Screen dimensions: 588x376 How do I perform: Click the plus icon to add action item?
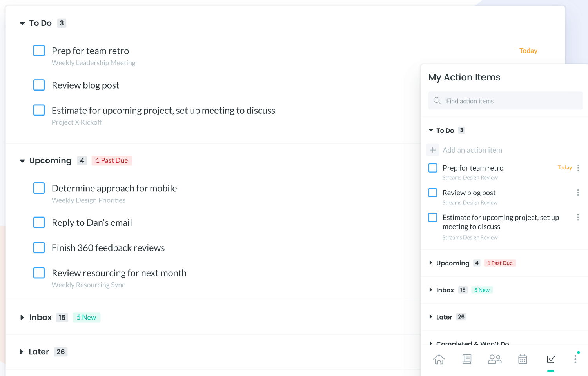[x=433, y=150]
